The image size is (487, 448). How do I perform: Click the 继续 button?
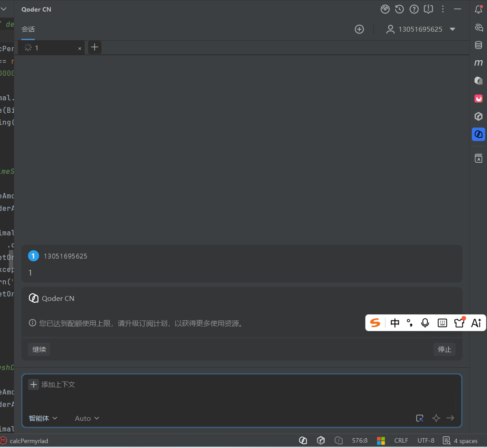tap(39, 349)
